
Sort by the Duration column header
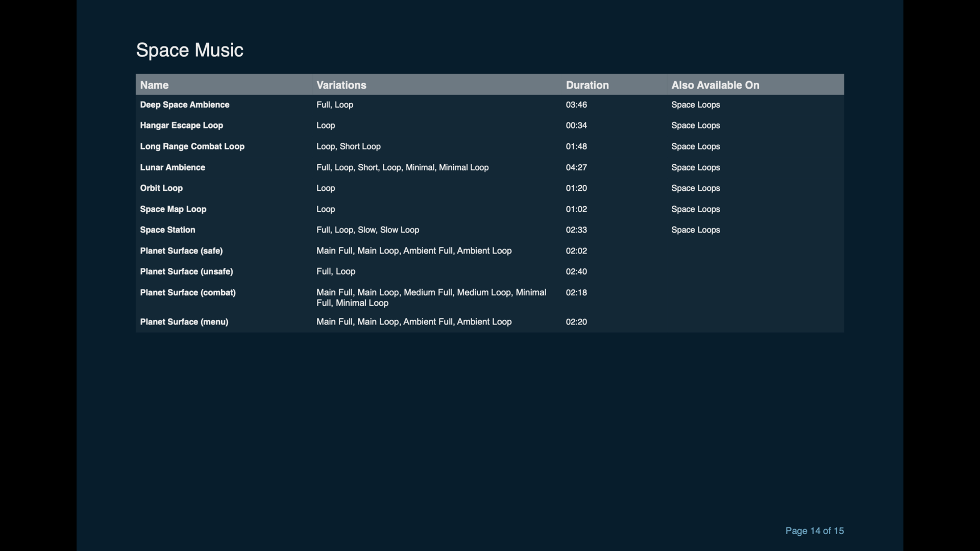587,85
